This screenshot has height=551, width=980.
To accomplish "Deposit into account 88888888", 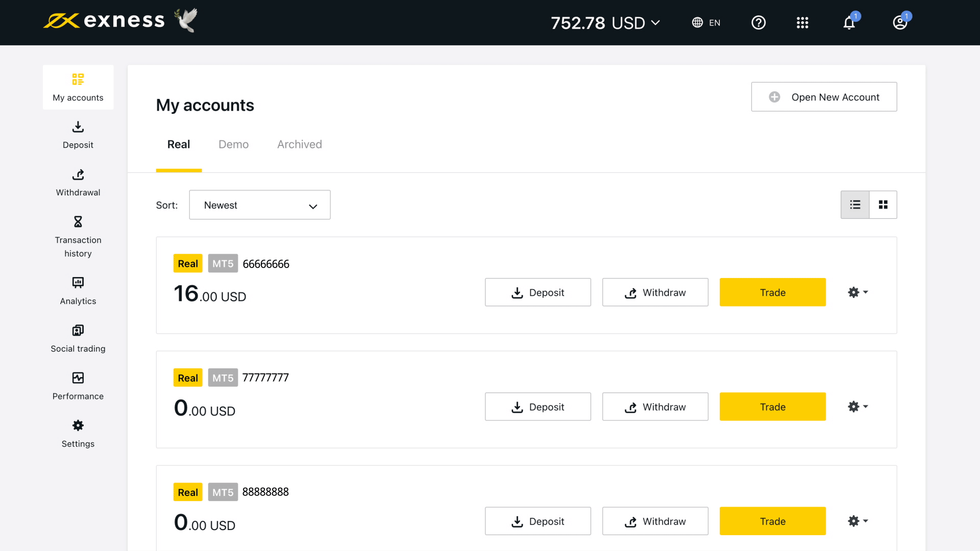I will pyautogui.click(x=538, y=521).
